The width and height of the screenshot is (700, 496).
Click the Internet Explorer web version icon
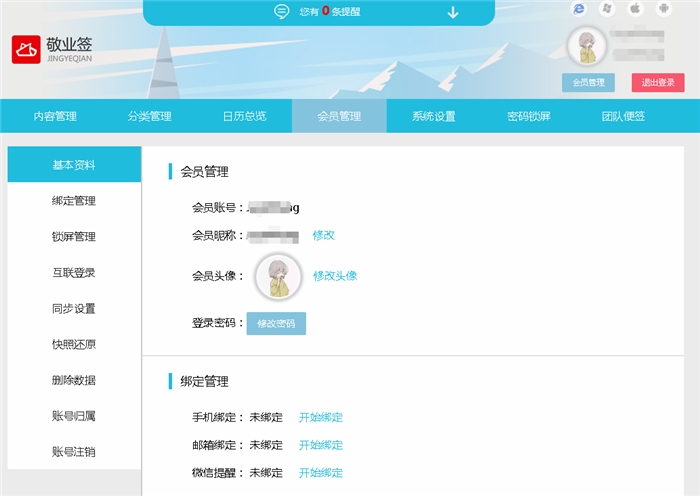point(578,9)
